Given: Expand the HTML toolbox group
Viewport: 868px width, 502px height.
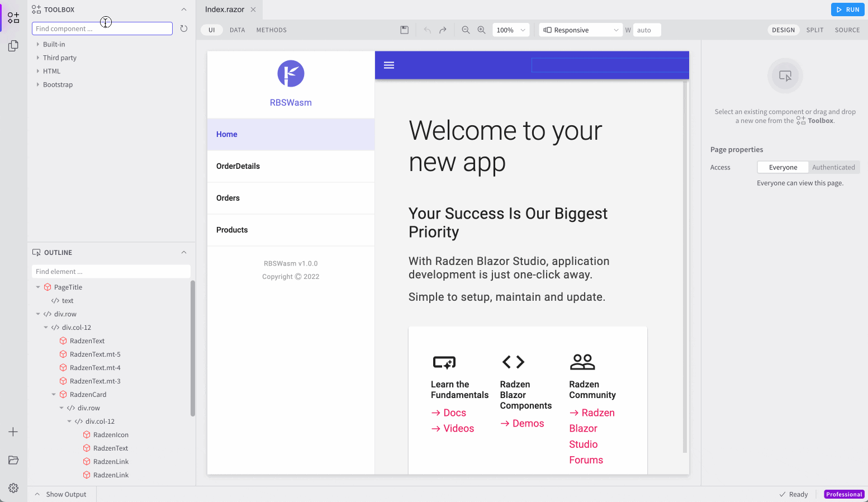Looking at the screenshot, I should (38, 71).
